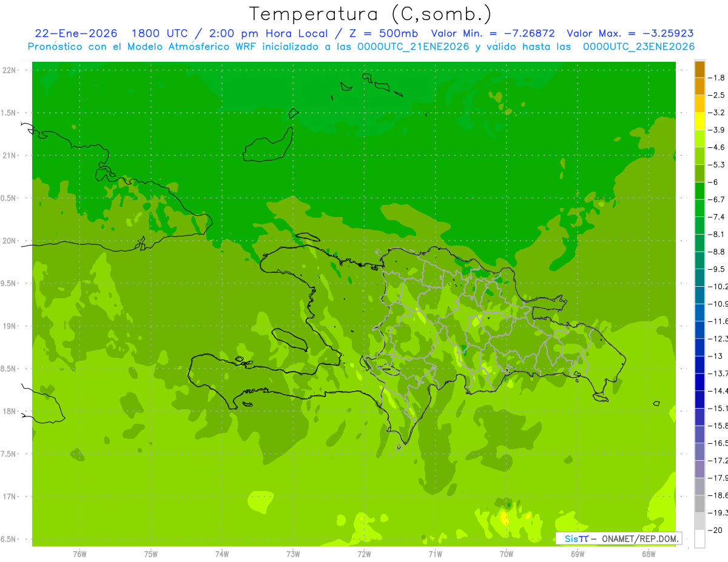Screen dimensions: 728x562
Task: Click the 'Valor Max. = -3.25923' value
Action: pos(630,33)
